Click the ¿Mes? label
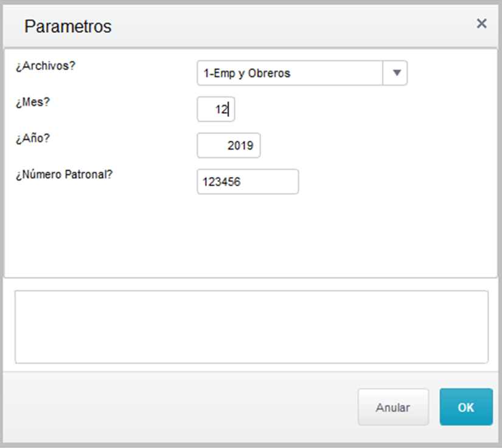Viewport: 502px width, 448px height. [33, 102]
